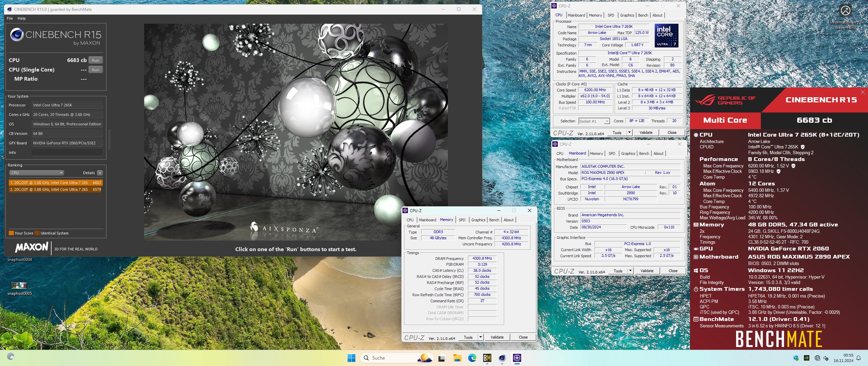Open Tools dropdown arrow in Memory CPU-Z window
868x366 pixels.
point(481,337)
